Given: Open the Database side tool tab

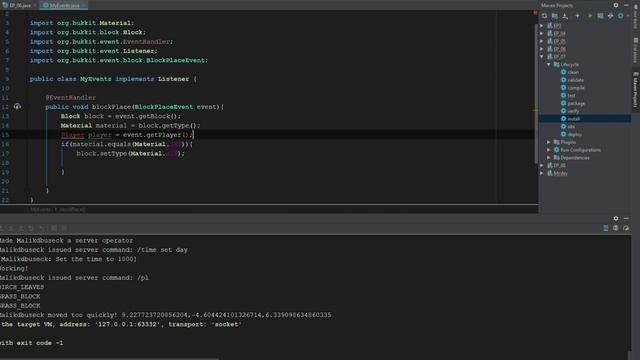Looking at the screenshot, I should tap(636, 50).
